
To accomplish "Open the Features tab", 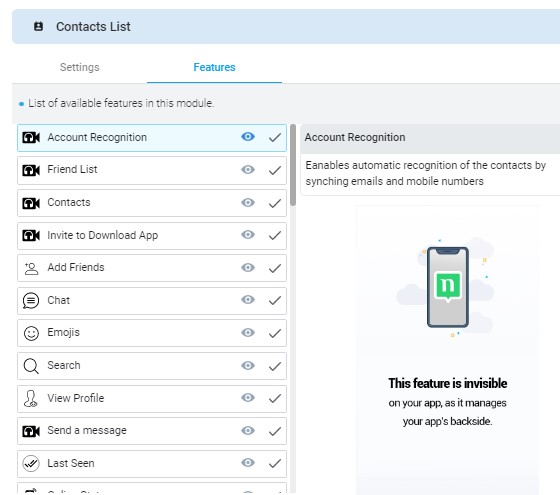I will [x=214, y=67].
